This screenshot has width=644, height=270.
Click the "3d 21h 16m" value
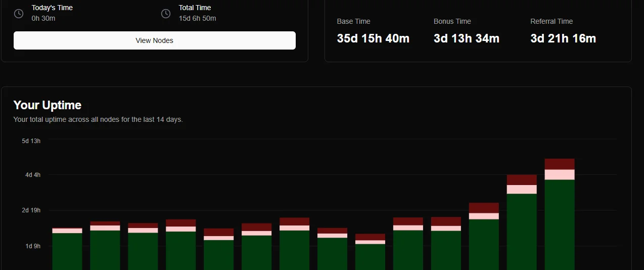pyautogui.click(x=563, y=38)
